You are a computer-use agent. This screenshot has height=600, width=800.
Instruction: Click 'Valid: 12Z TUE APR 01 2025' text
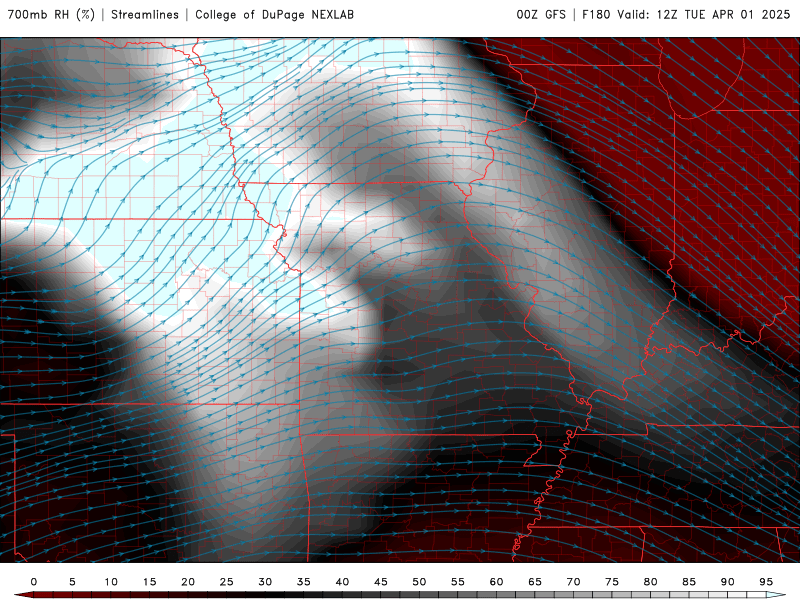[704, 14]
